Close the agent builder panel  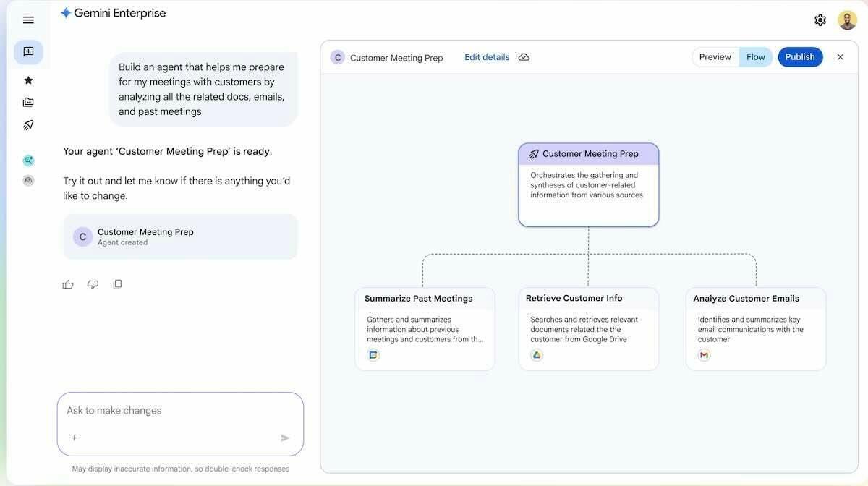coord(840,57)
